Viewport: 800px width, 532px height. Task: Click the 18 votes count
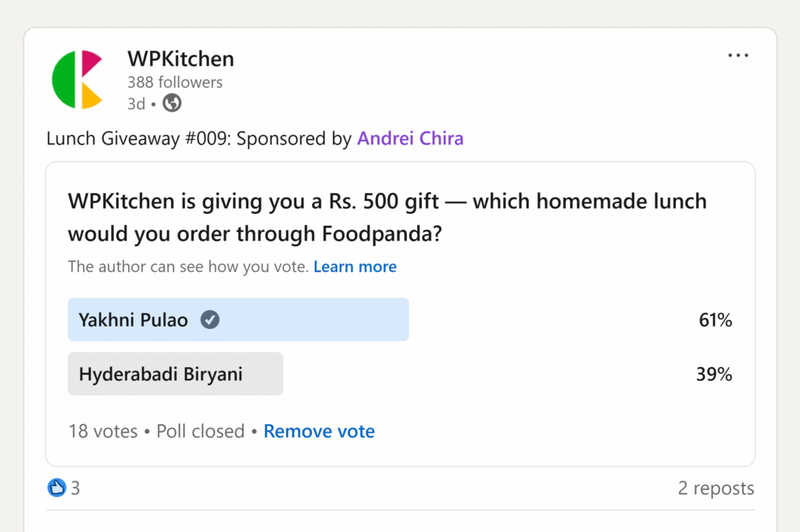point(102,431)
